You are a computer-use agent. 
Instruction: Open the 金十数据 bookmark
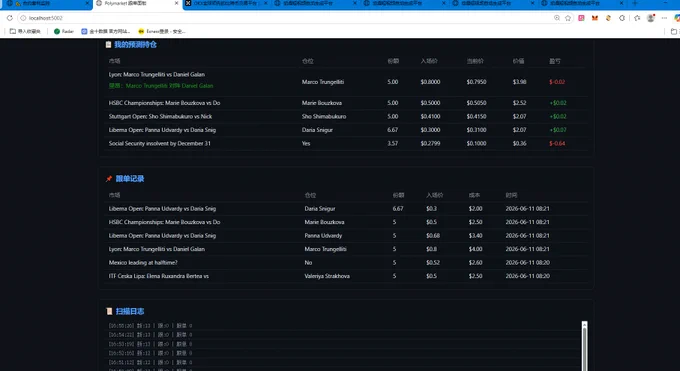(x=105, y=31)
